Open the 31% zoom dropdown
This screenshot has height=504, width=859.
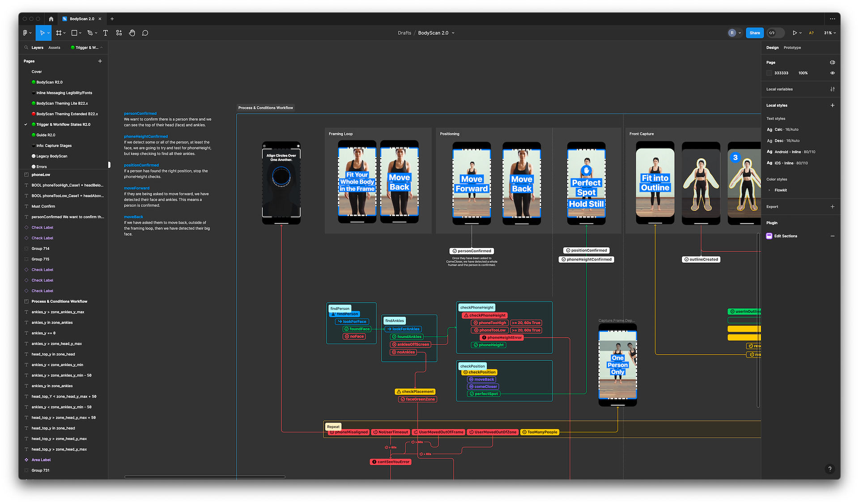coord(830,33)
